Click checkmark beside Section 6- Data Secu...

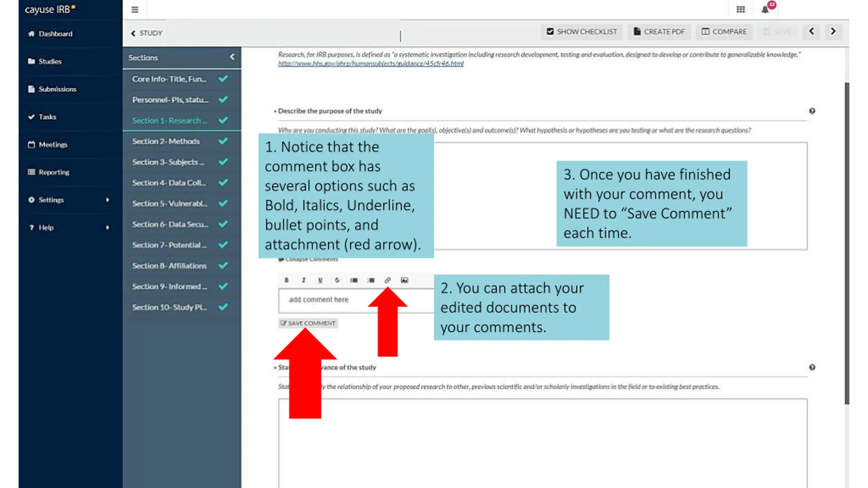click(223, 223)
